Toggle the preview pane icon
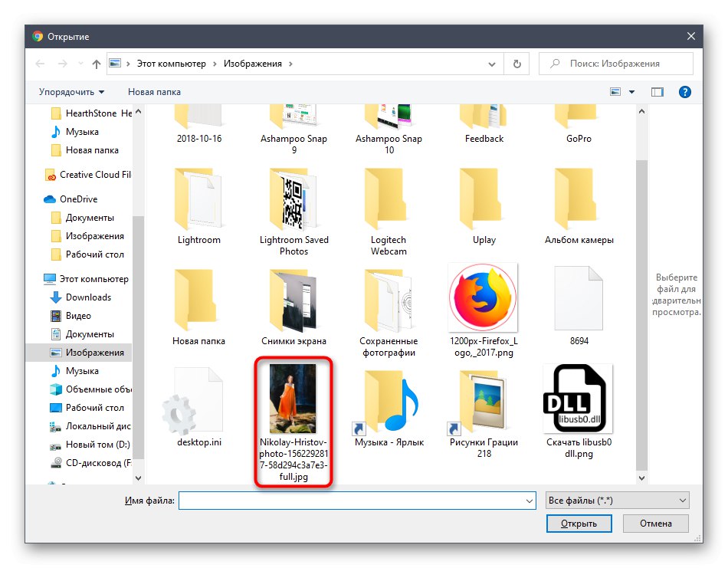Image resolution: width=728 pixels, height=568 pixels. (x=657, y=92)
